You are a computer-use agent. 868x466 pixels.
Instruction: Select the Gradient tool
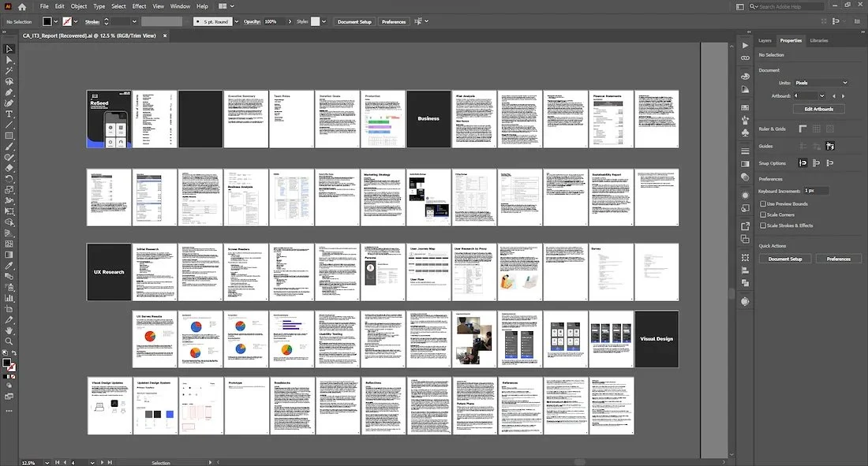point(9,255)
